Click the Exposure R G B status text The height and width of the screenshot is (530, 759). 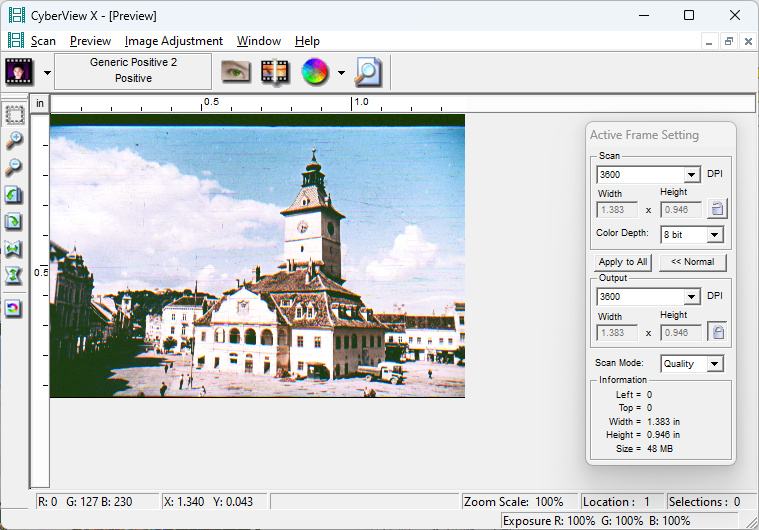click(596, 521)
